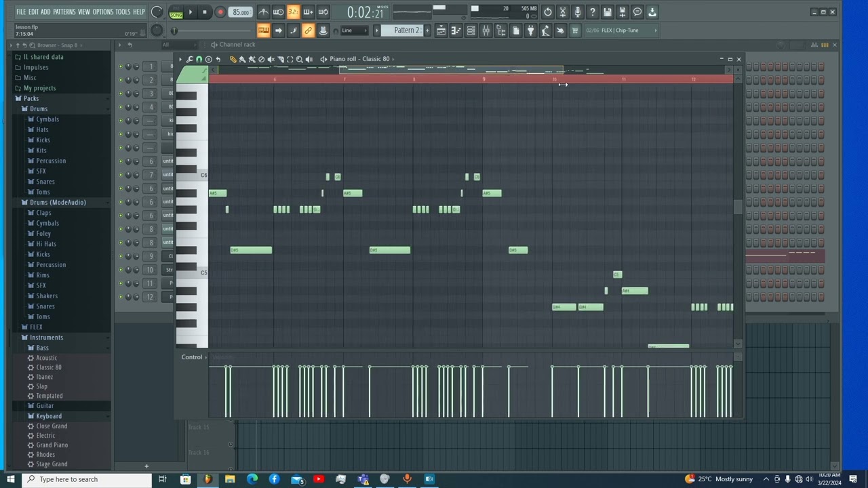Screen dimensions: 868x488
Task: Click the tempo field showing 85.000
Action: [x=241, y=12]
